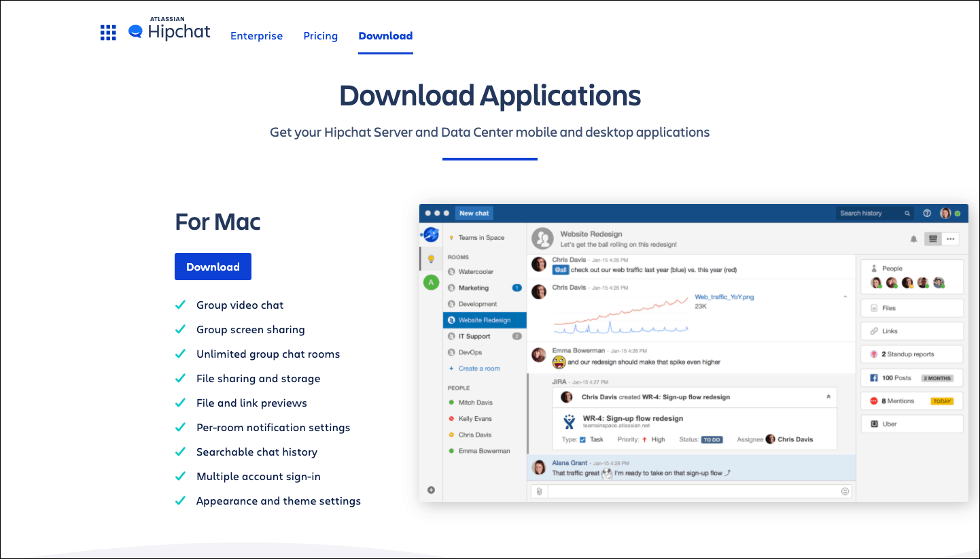The height and width of the screenshot is (559, 980).
Task: Open the Enterprise menu item
Action: pyautogui.click(x=257, y=36)
